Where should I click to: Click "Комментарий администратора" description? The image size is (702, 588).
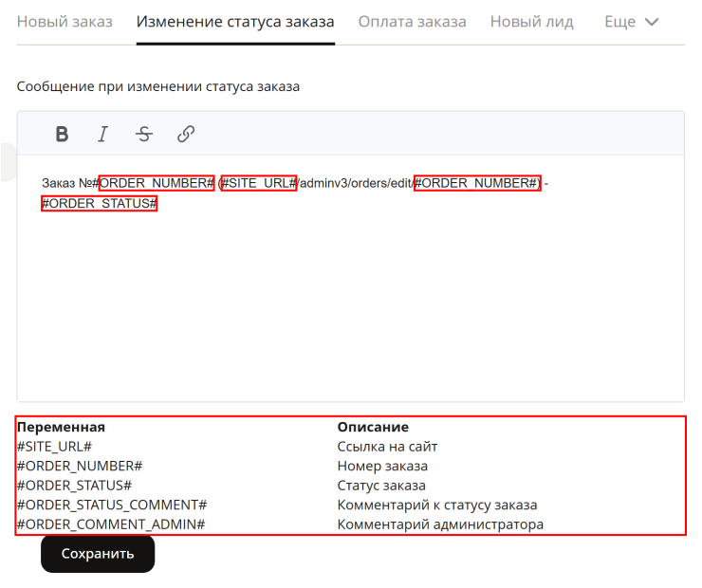point(440,524)
